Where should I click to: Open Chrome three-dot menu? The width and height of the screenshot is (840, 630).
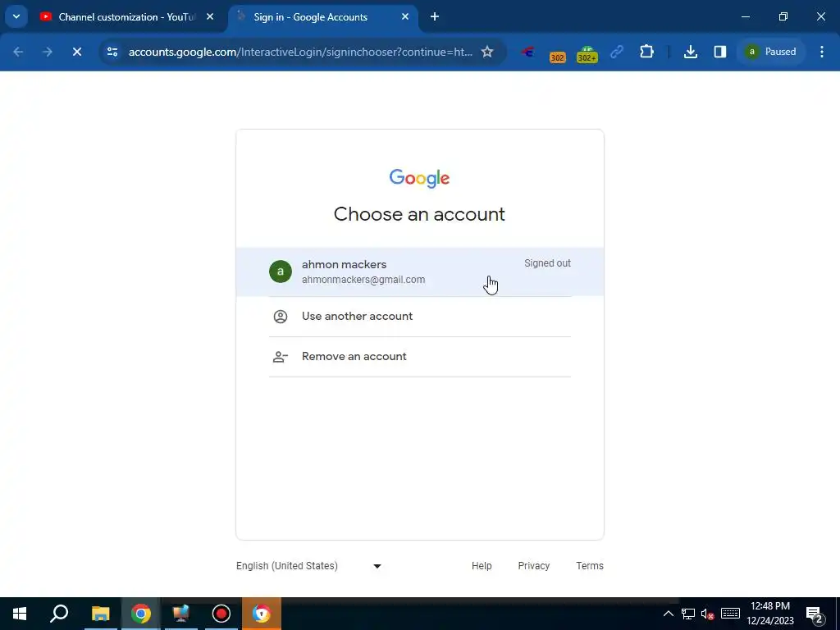pos(822,52)
